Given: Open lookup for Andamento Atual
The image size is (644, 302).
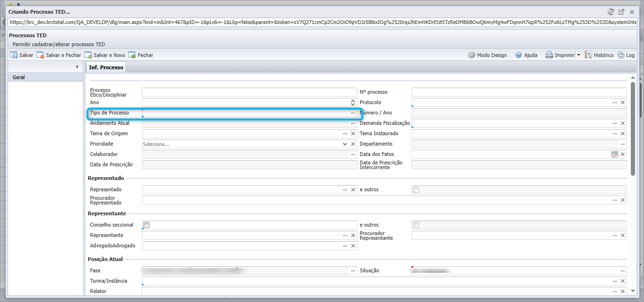Looking at the screenshot, I should click(353, 123).
